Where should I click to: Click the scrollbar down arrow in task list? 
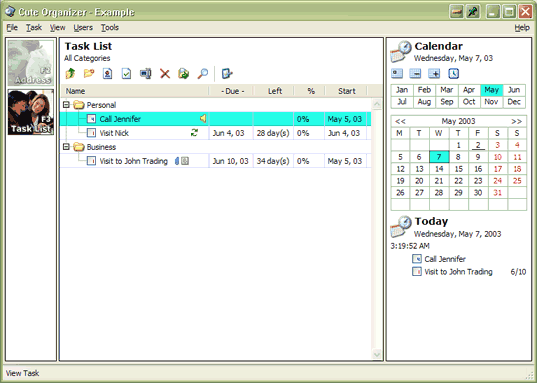point(377,354)
